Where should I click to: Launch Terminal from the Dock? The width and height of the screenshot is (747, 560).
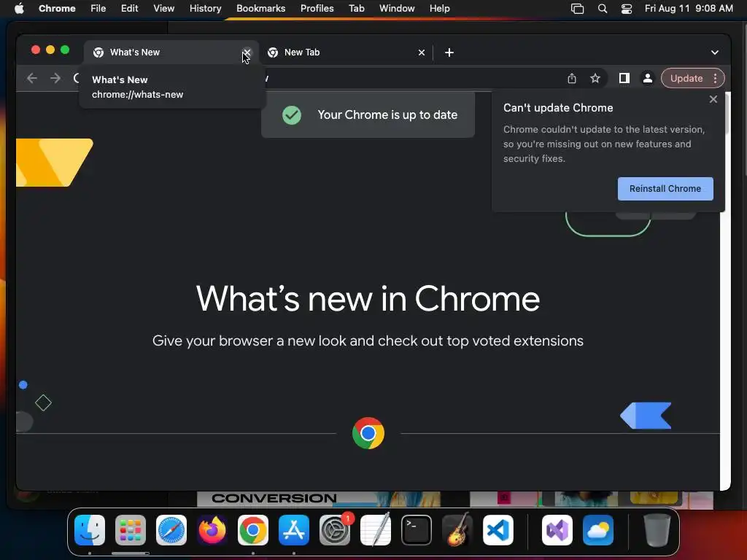(x=417, y=530)
